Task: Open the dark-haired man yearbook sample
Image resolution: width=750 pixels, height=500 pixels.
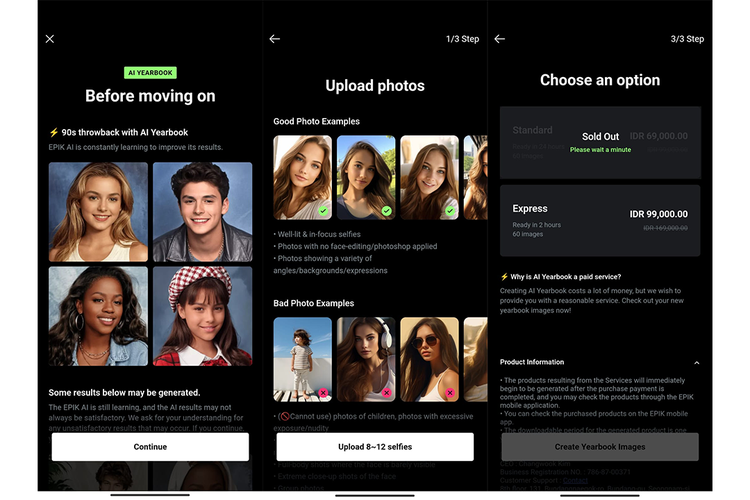Action: tap(202, 212)
